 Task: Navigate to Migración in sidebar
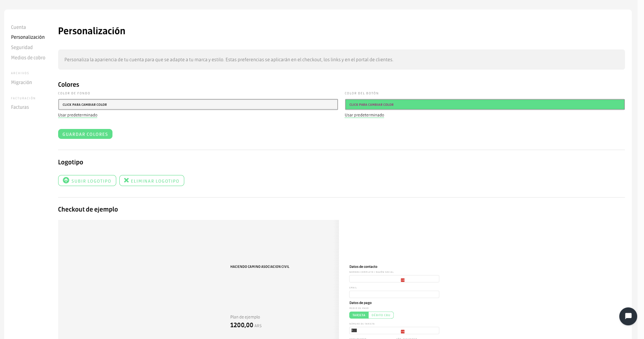click(x=21, y=83)
